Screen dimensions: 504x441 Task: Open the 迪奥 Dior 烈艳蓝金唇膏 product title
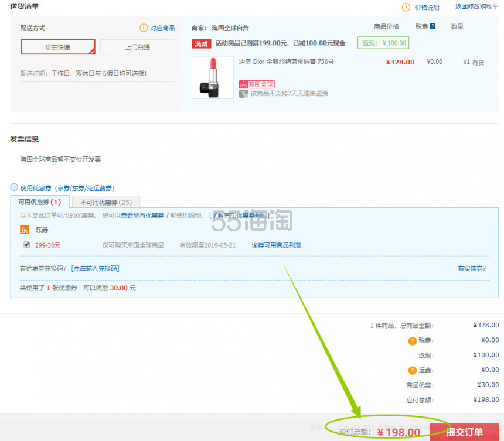(286, 61)
